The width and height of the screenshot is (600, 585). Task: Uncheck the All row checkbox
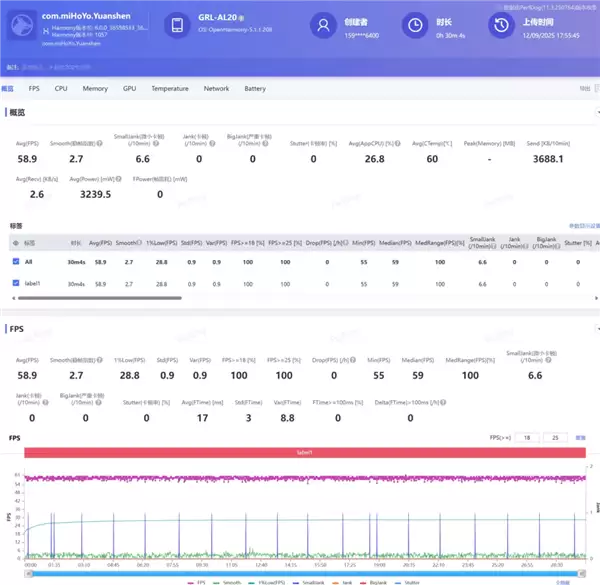(x=15, y=261)
